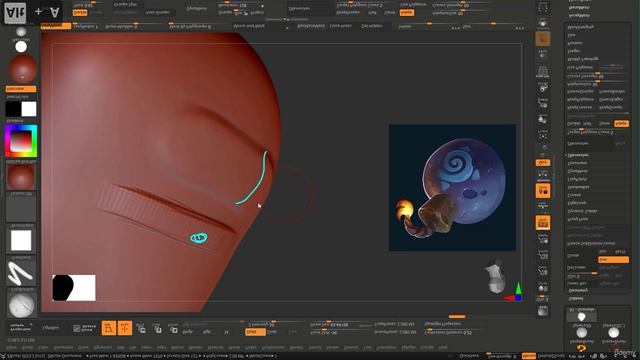Expand the ClayPolish section

577,179
